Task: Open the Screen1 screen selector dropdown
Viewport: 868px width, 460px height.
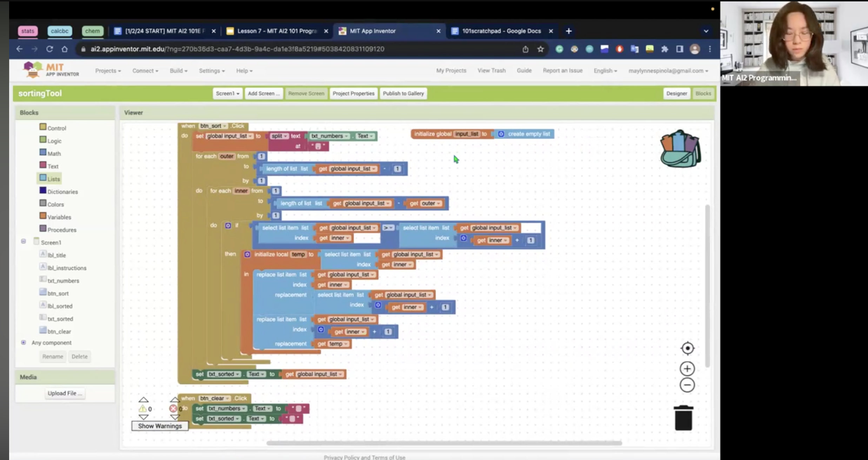Action: [x=227, y=93]
